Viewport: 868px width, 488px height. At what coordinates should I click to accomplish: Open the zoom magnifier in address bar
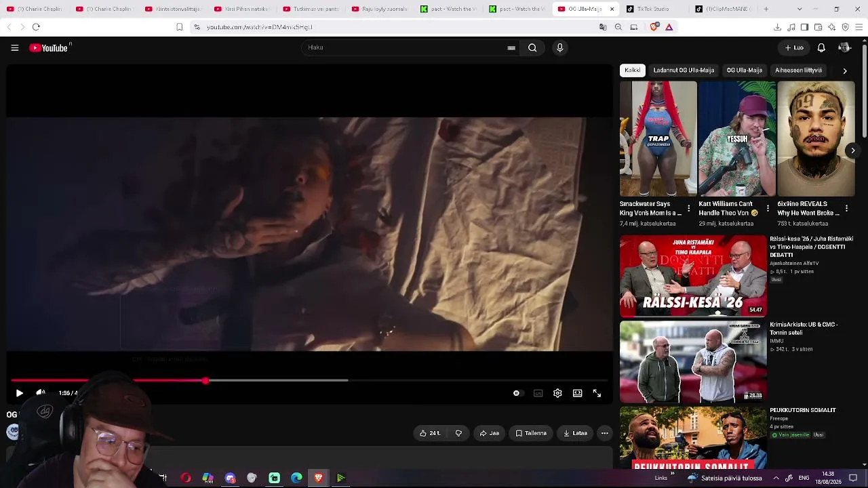pos(618,27)
